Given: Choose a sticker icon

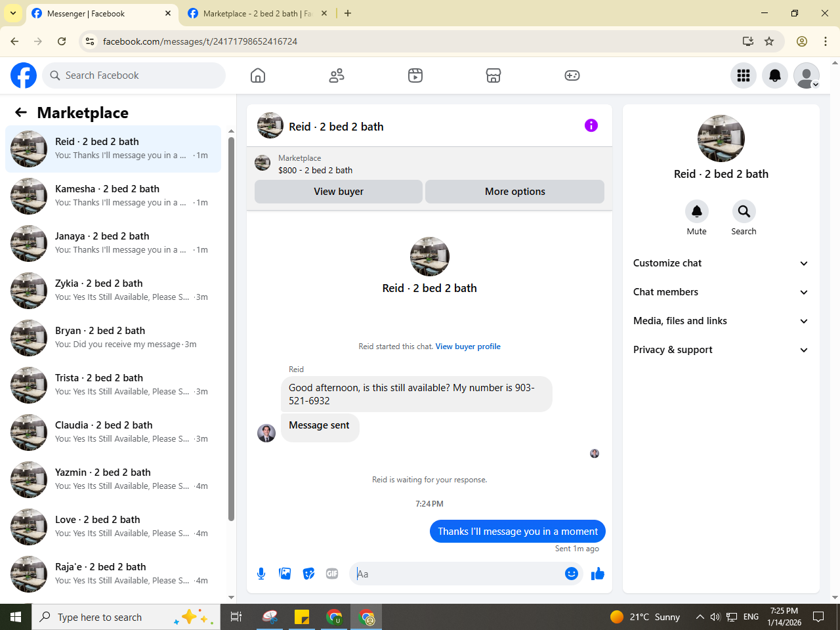Looking at the screenshot, I should [x=308, y=574].
